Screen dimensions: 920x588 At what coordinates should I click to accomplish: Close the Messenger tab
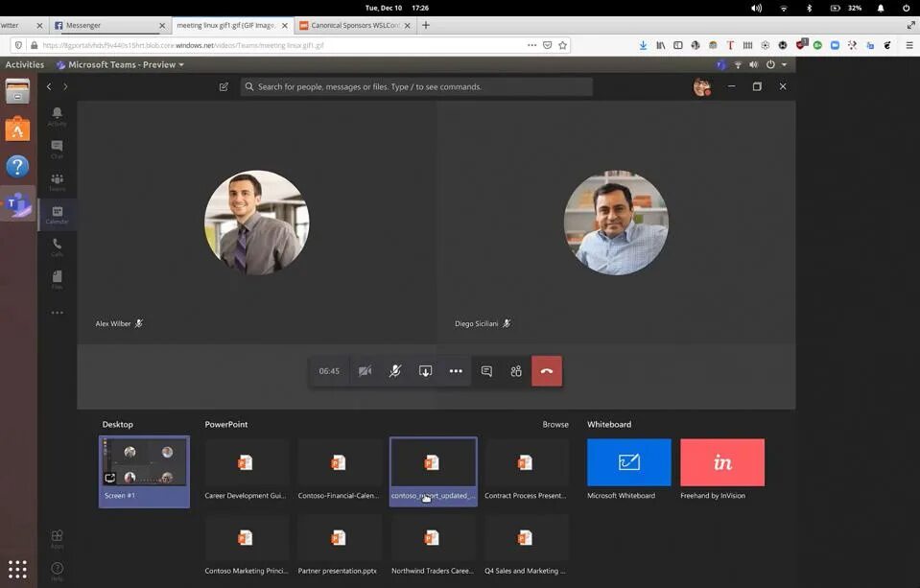point(162,25)
